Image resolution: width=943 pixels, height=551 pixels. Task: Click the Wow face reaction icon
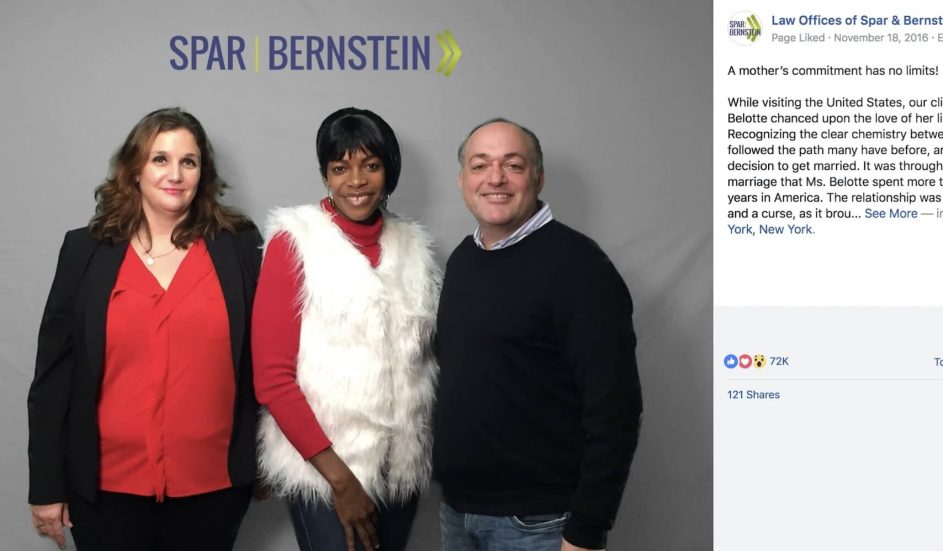pos(760,361)
